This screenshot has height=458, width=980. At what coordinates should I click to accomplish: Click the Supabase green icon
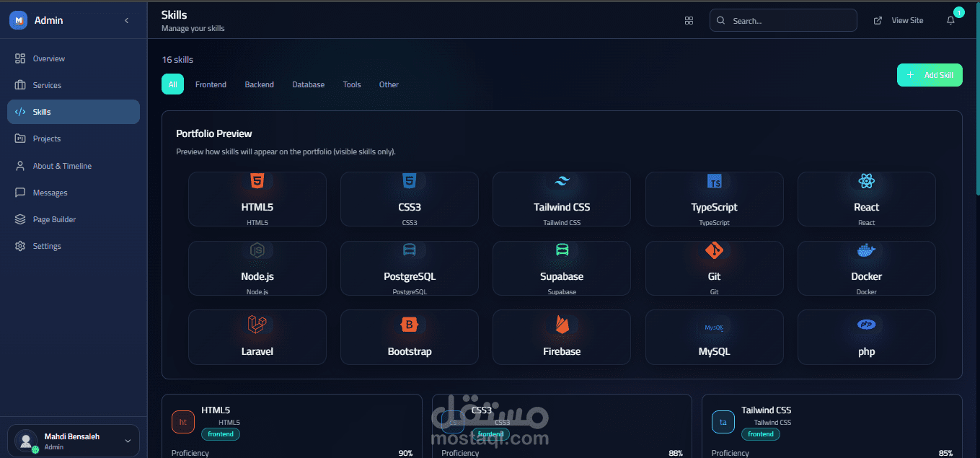562,250
